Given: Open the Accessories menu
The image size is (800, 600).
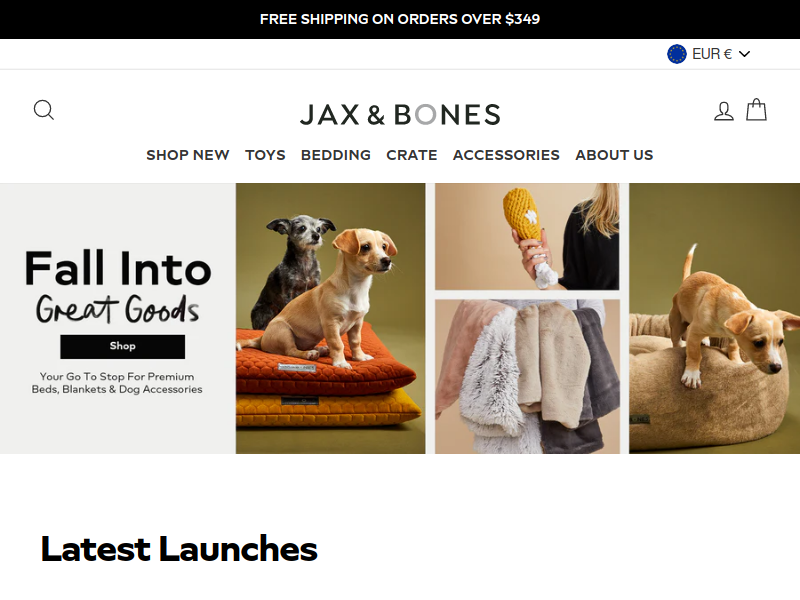Looking at the screenshot, I should (506, 155).
